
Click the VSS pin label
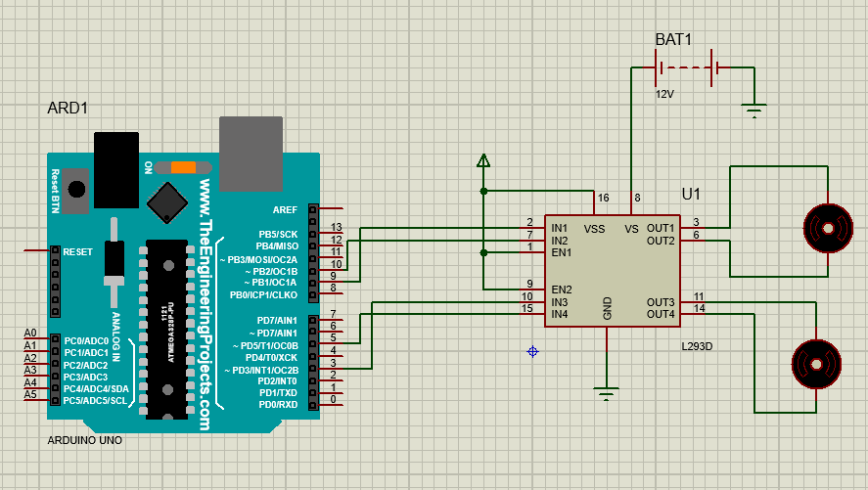(x=595, y=229)
